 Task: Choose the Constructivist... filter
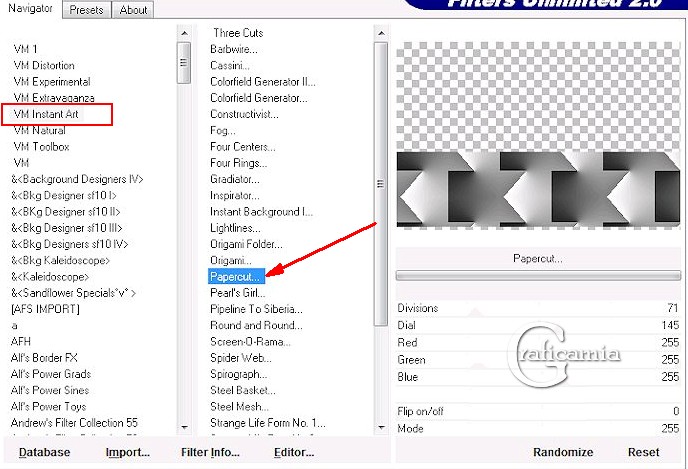[x=244, y=114]
